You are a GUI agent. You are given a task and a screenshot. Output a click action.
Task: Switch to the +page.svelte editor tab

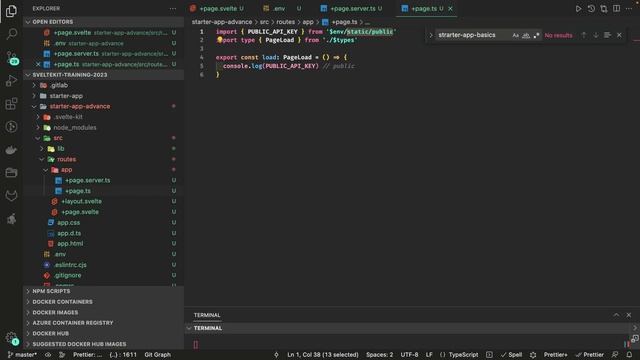tap(218, 9)
